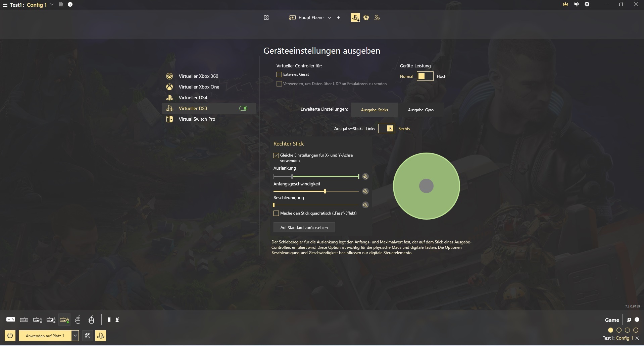The image size is (644, 346).
Task: Expand the Haupt Ebene layer dropdown
Action: tap(330, 18)
